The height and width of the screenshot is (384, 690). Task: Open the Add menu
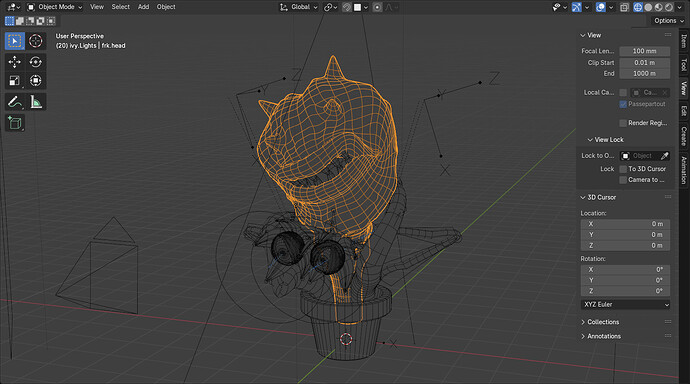click(143, 7)
